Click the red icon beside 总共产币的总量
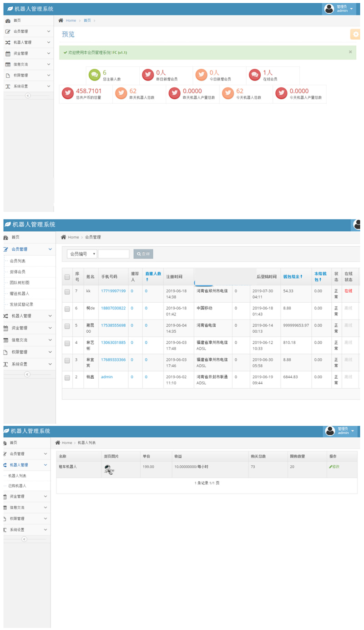The height and width of the screenshot is (630, 364). point(67,93)
